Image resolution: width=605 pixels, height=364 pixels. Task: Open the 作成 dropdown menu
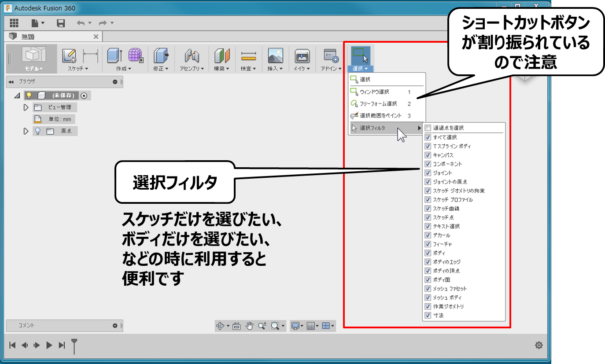coord(124,69)
